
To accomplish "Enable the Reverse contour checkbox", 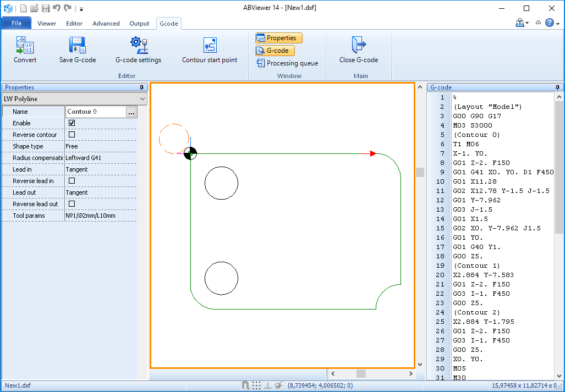I will 72,135.
